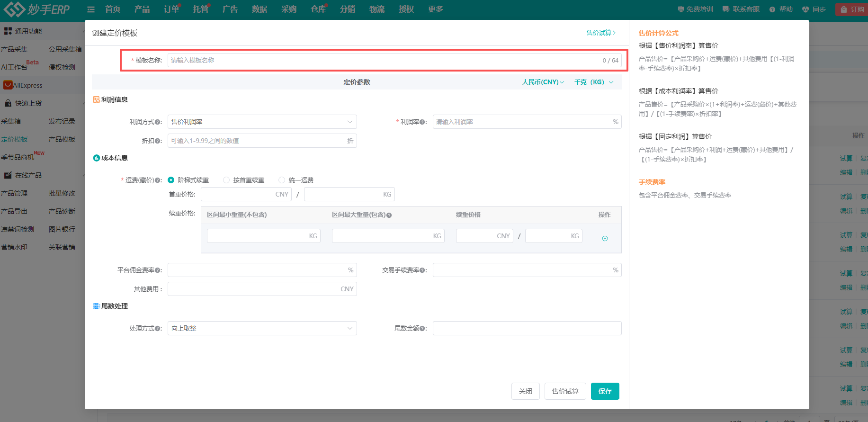Expand the 千克 (KG) weight unit dropdown
868x422 pixels.
coord(594,82)
